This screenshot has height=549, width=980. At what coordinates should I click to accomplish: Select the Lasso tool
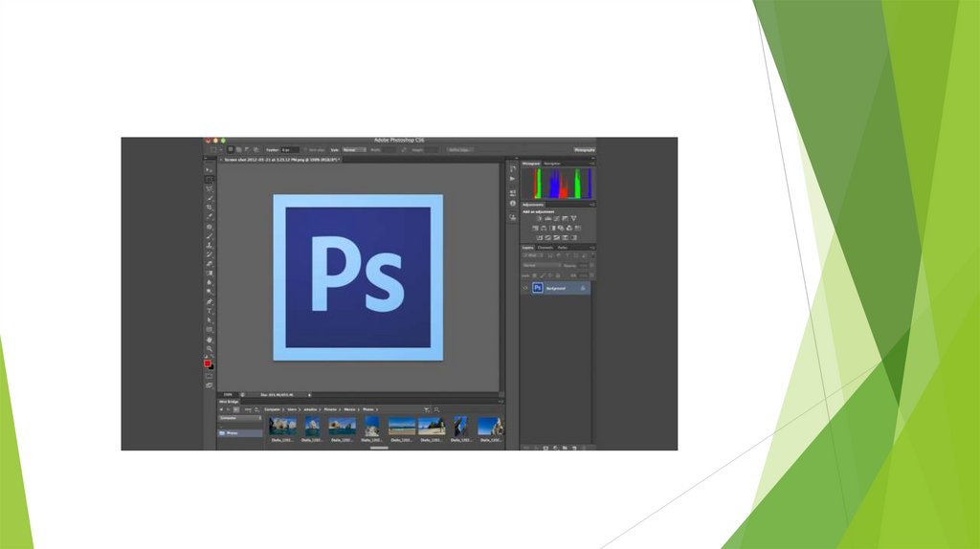(210, 188)
